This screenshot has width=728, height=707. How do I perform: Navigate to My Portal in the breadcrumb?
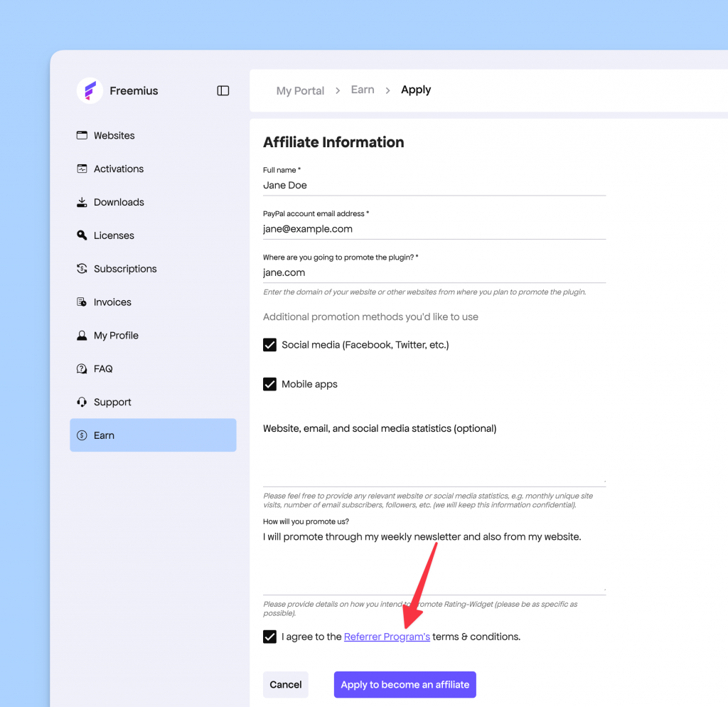pyautogui.click(x=300, y=90)
